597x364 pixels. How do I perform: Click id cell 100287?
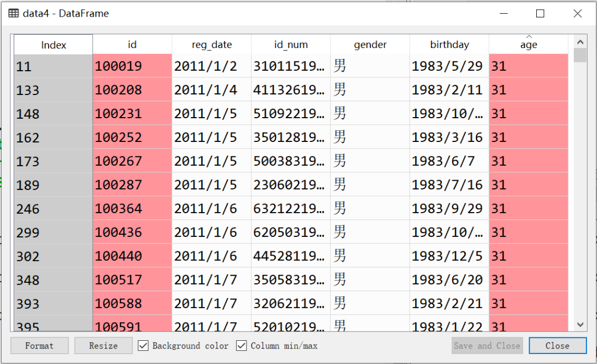pyautogui.click(x=132, y=185)
